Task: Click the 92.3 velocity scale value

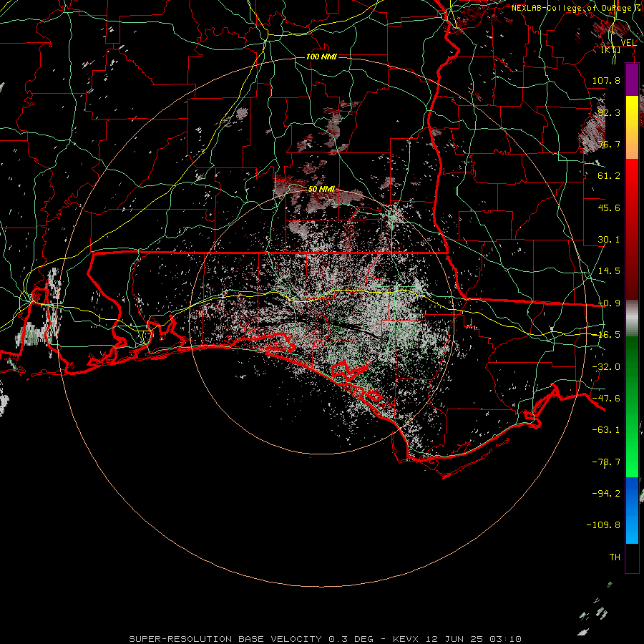Action: pyautogui.click(x=609, y=112)
